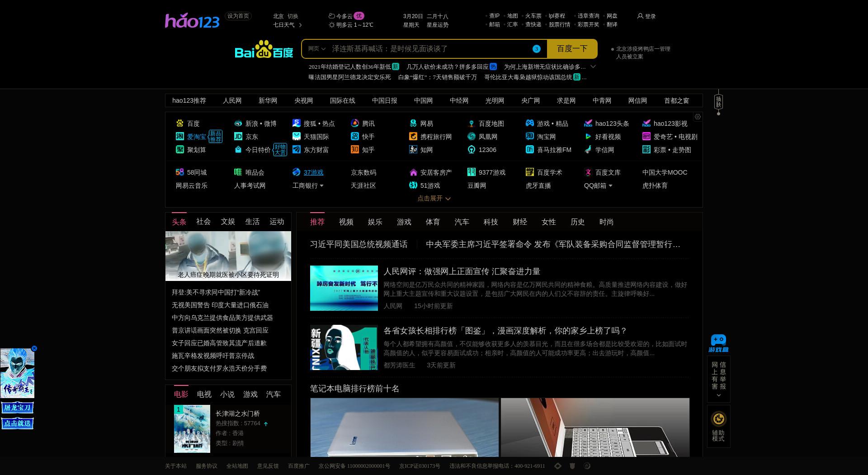Click the 百度一下 search button
The width and height of the screenshot is (868, 475).
pos(572,49)
